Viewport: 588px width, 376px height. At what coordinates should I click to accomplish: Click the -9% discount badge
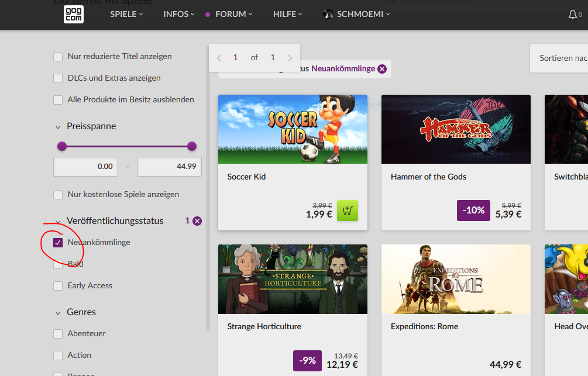click(x=308, y=361)
